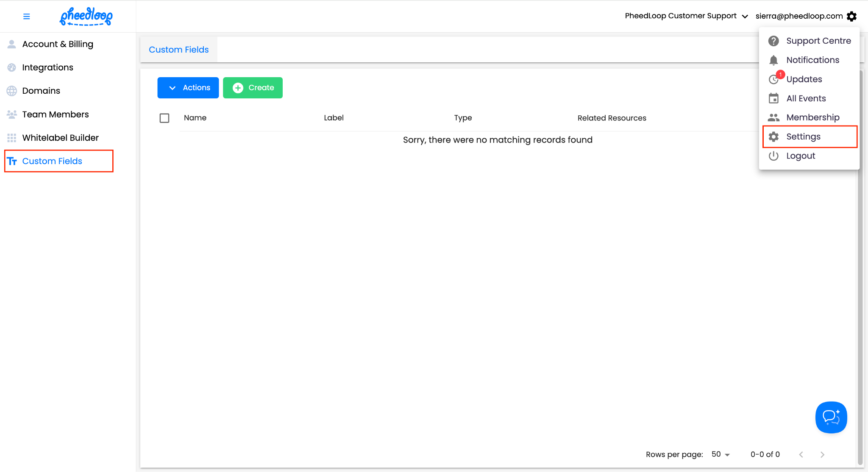Click the 0-0 of 0 pagination text
The height and width of the screenshot is (472, 868).
coord(765,455)
